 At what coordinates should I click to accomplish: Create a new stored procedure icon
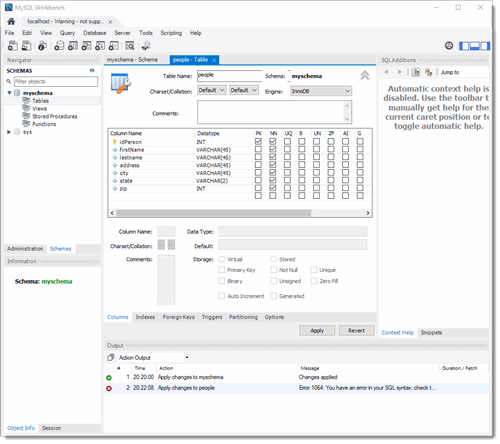[100, 46]
